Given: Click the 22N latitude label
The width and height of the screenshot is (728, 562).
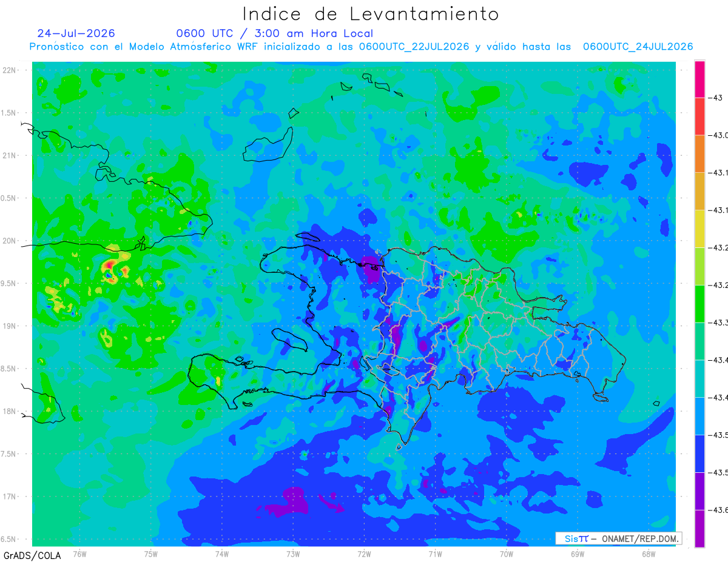Looking at the screenshot, I should (10, 70).
